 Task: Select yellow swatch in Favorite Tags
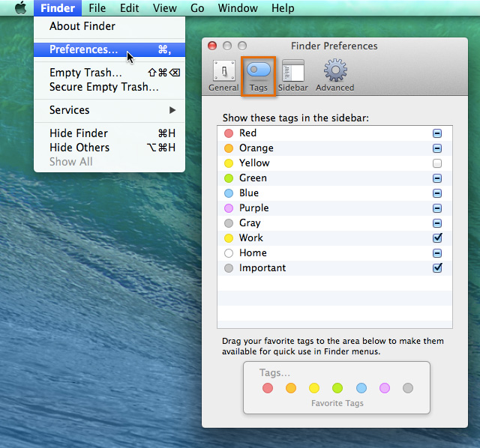pyautogui.click(x=314, y=388)
